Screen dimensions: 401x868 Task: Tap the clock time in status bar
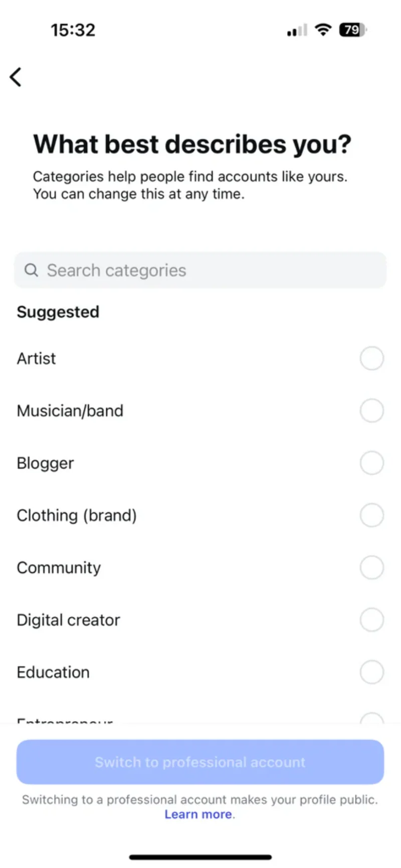coord(73,30)
